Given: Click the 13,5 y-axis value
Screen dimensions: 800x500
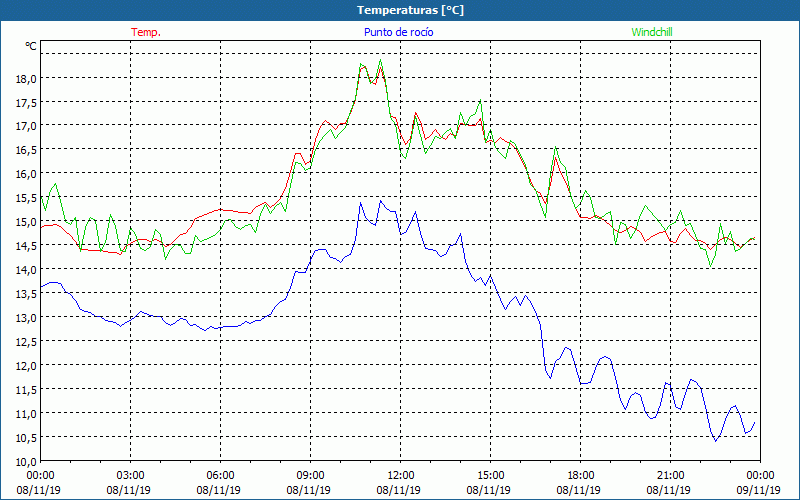Looking at the screenshot, I should 27,293.
